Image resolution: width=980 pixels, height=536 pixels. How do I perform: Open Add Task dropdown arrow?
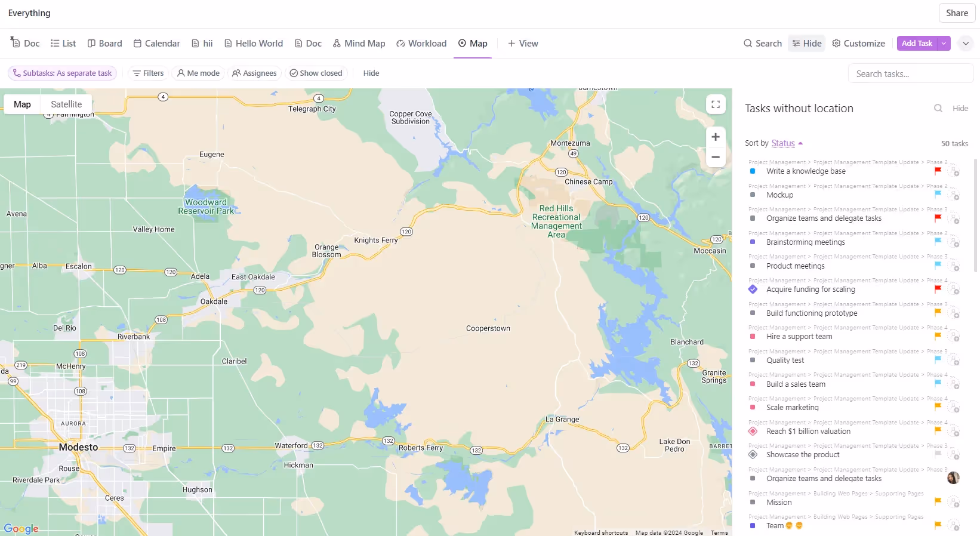point(944,43)
